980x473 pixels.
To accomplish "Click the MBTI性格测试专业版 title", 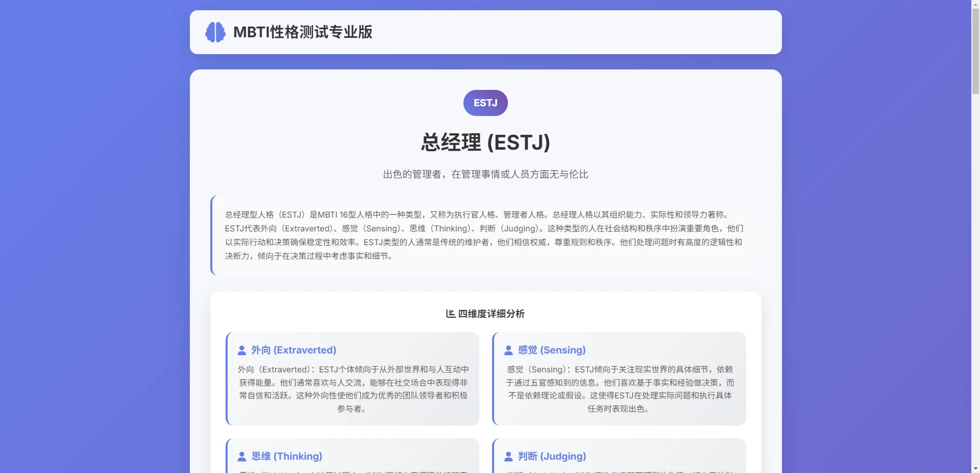I will tap(303, 32).
